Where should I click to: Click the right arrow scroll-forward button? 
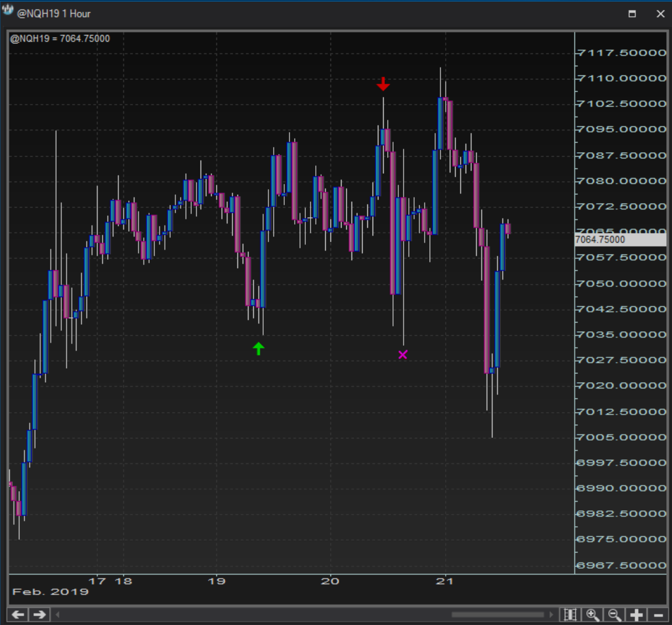[39, 614]
